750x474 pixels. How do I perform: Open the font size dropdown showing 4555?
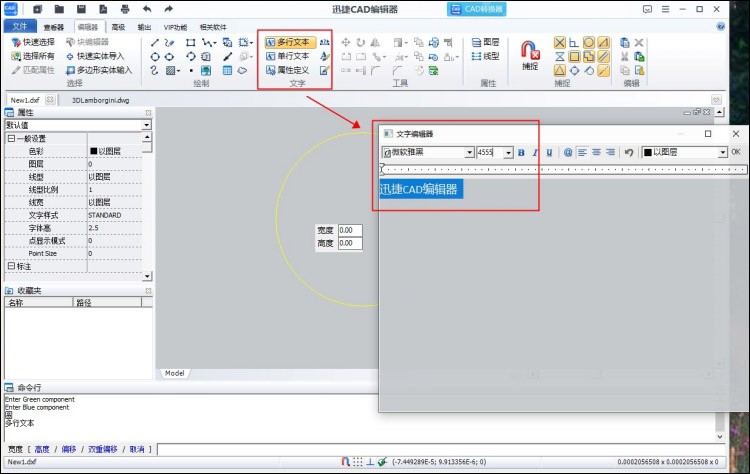click(508, 152)
